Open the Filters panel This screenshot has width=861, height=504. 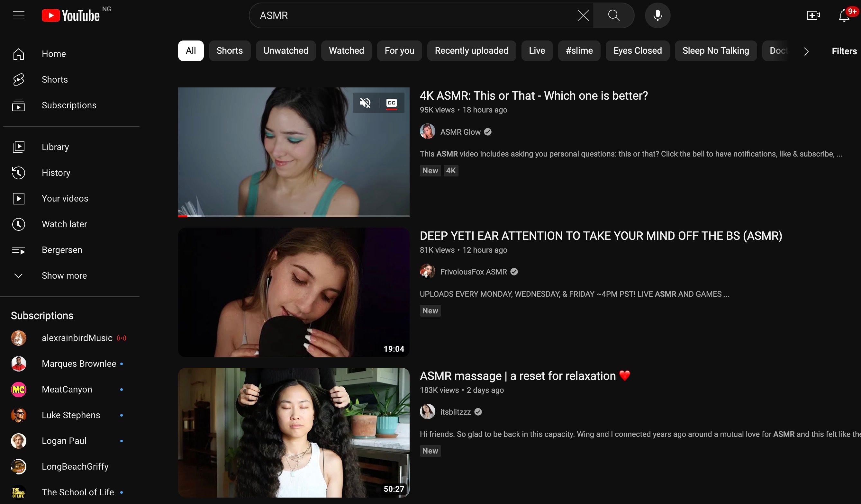tap(844, 51)
